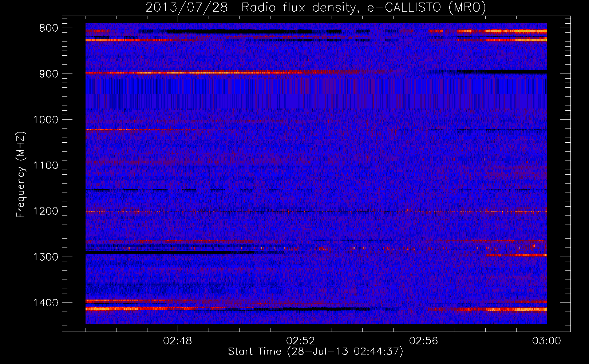Click the 02:52 time tick label

pyautogui.click(x=301, y=341)
